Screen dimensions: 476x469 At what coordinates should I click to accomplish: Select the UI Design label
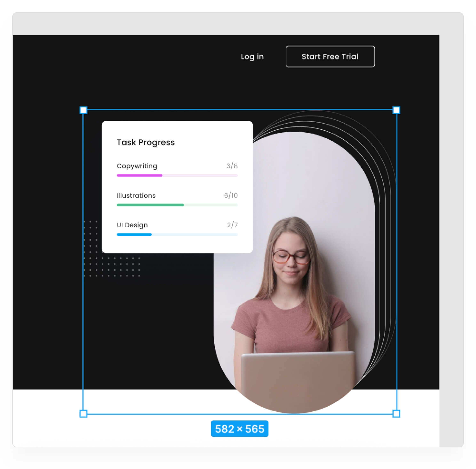(x=132, y=225)
